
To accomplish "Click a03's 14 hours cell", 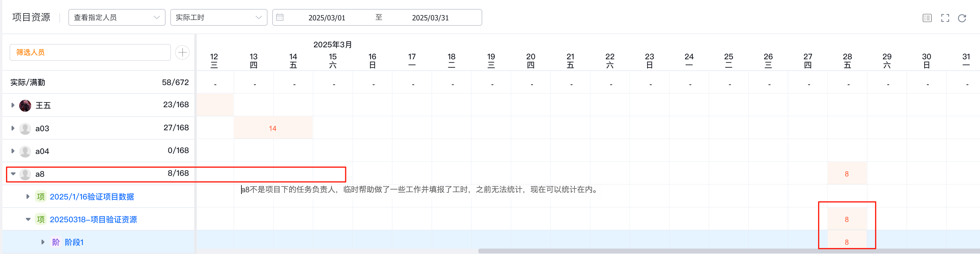I will [273, 128].
